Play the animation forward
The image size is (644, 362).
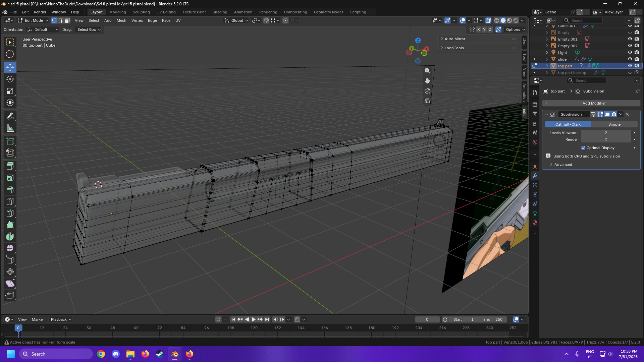254,319
